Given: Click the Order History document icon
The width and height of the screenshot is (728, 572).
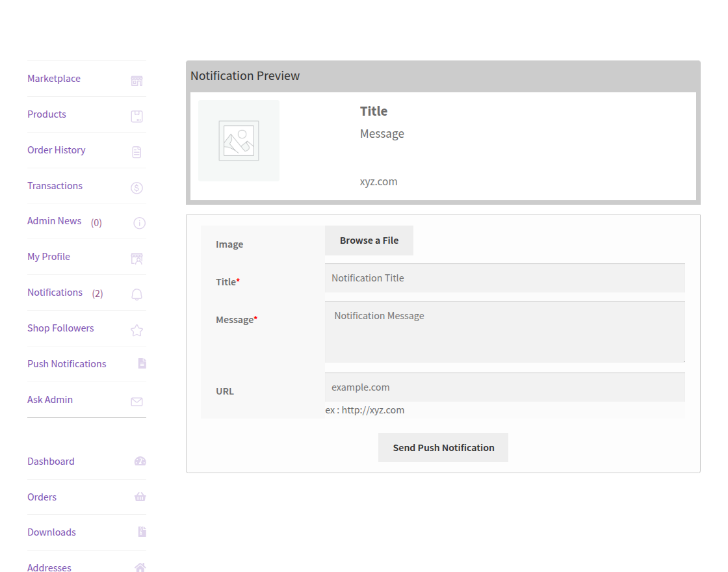Looking at the screenshot, I should click(x=136, y=151).
